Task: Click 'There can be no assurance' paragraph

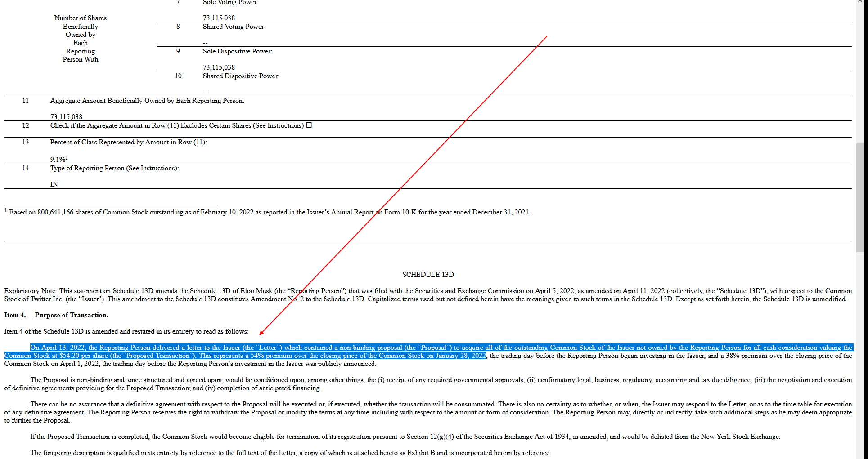Action: click(x=428, y=412)
